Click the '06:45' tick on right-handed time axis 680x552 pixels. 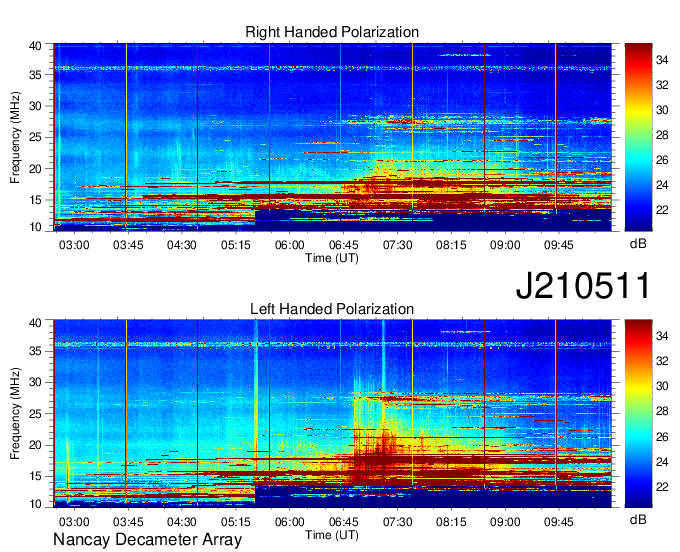[x=343, y=245]
